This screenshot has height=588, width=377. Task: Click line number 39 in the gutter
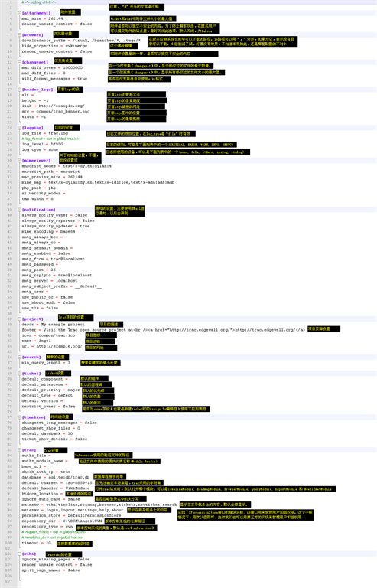[x=11, y=210]
